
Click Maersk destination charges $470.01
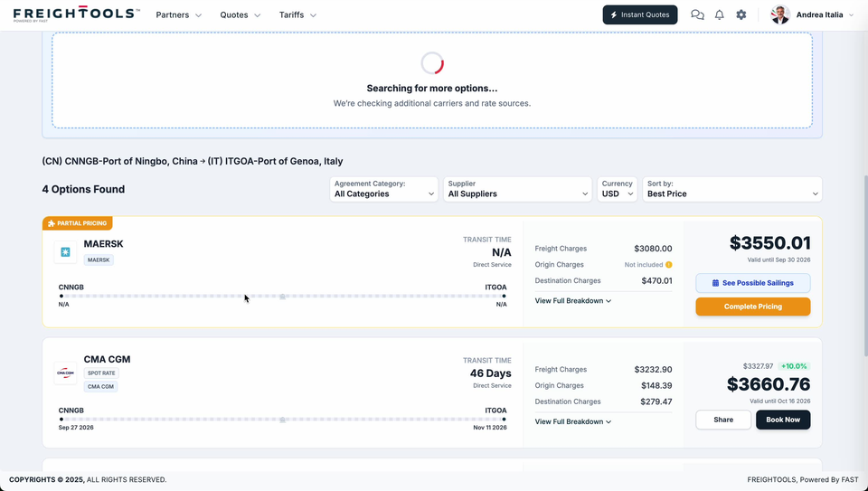[x=657, y=280]
